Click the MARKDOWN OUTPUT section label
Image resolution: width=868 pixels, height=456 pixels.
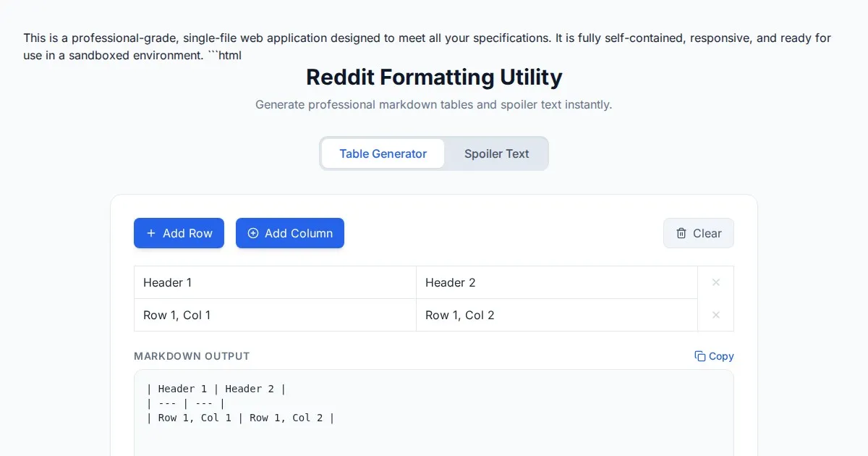click(192, 356)
